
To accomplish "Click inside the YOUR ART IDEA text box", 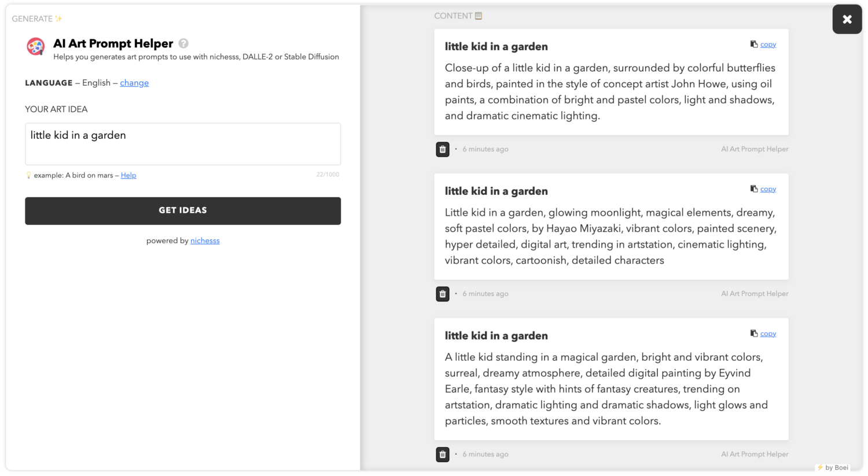I will tap(182, 143).
